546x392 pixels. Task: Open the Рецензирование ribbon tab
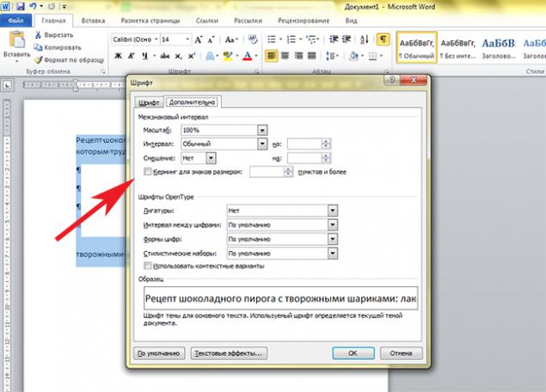point(304,21)
